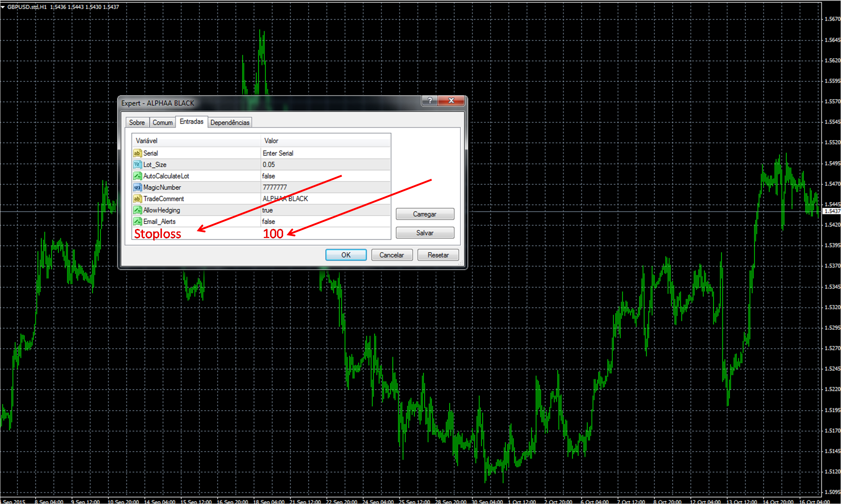Click the Salvar button

(424, 233)
